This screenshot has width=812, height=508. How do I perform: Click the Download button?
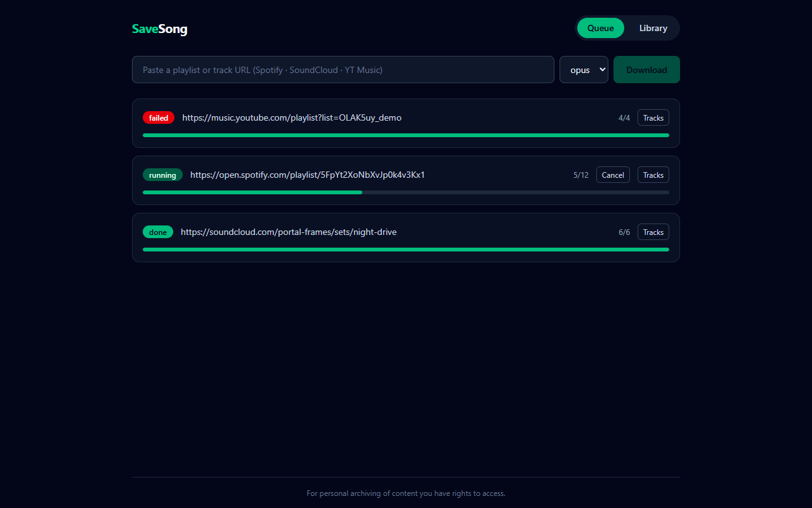tap(646, 70)
